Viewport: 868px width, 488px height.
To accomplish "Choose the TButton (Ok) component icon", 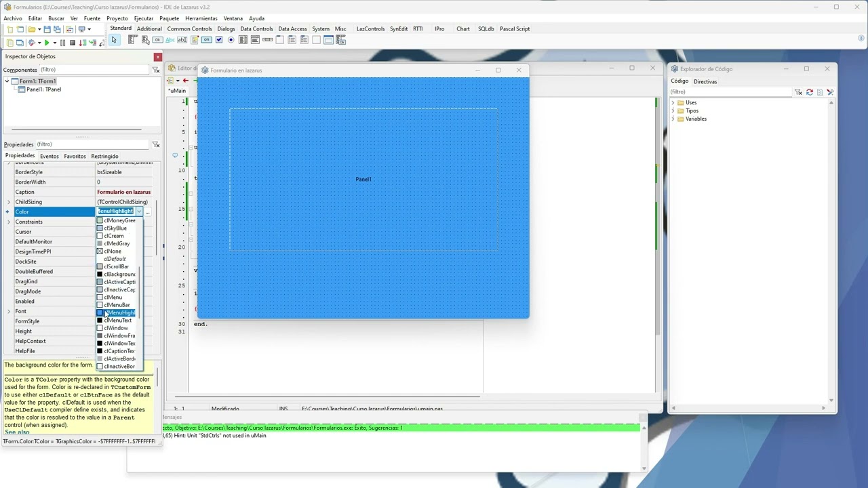I will (x=157, y=40).
